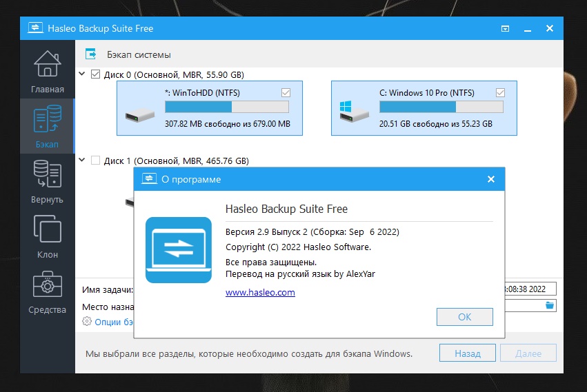Toggle the WinToHDD partition checkbox
Screen dimensions: 587x392
coord(286,92)
